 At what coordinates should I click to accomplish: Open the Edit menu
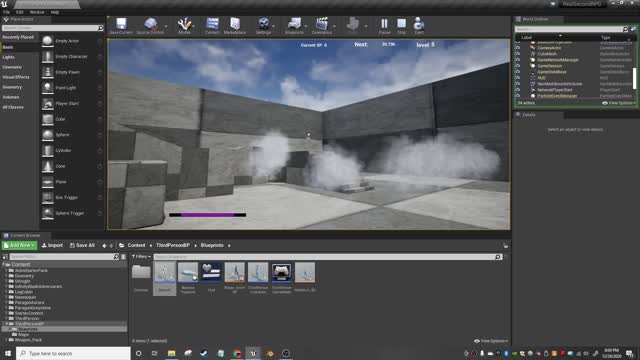[20, 12]
